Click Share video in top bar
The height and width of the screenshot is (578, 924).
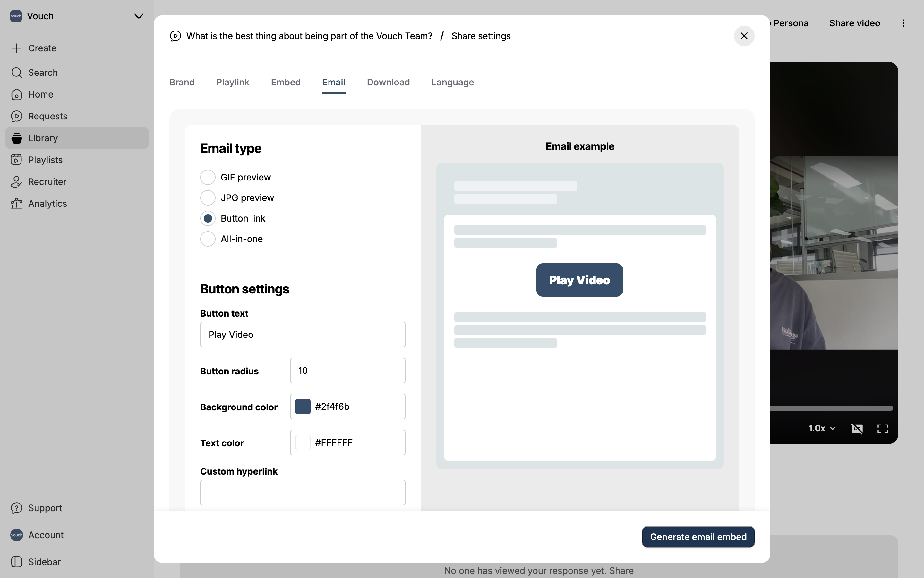tap(854, 23)
